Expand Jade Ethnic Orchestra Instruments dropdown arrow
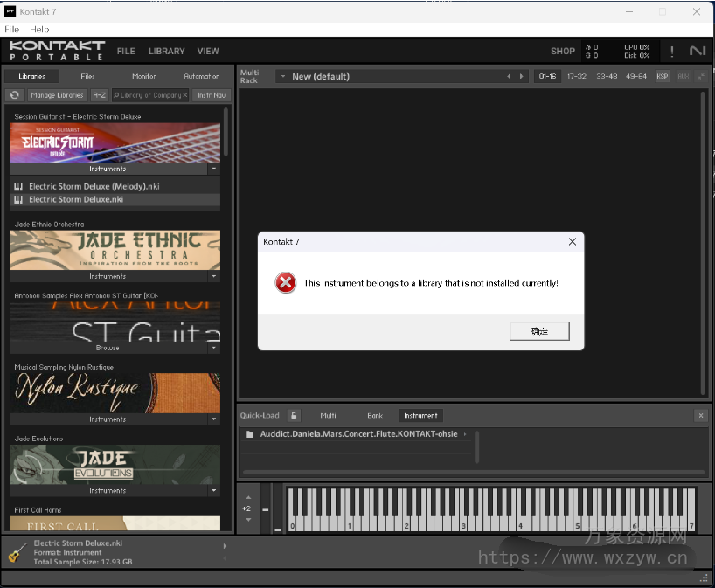 pyautogui.click(x=214, y=276)
